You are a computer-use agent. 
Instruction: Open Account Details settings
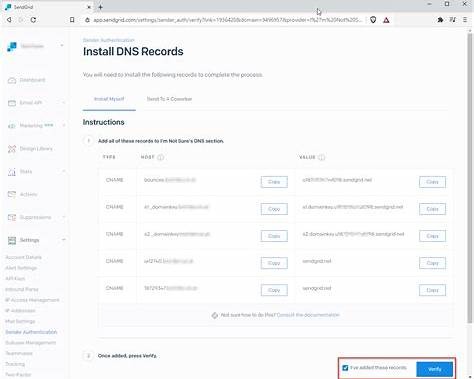pyautogui.click(x=23, y=257)
